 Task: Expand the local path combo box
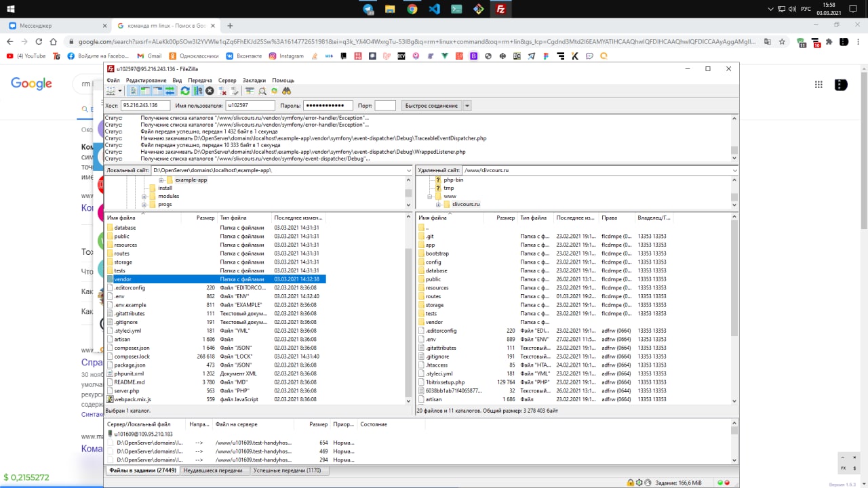pos(408,170)
